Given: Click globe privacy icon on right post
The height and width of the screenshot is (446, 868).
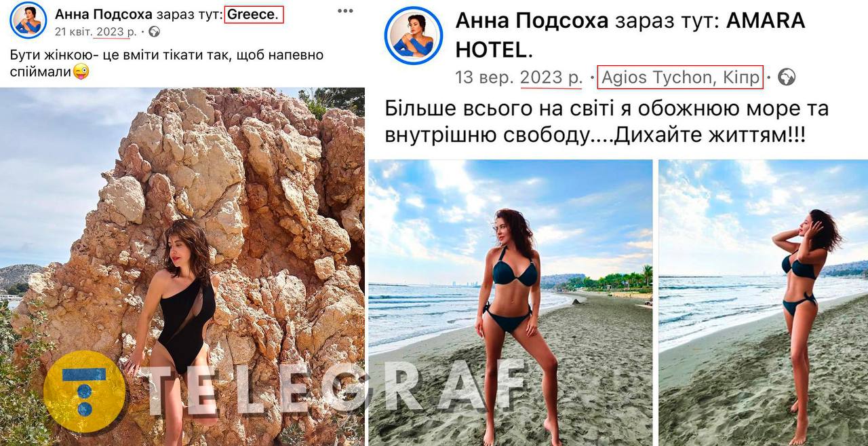Looking at the screenshot, I should [x=787, y=77].
